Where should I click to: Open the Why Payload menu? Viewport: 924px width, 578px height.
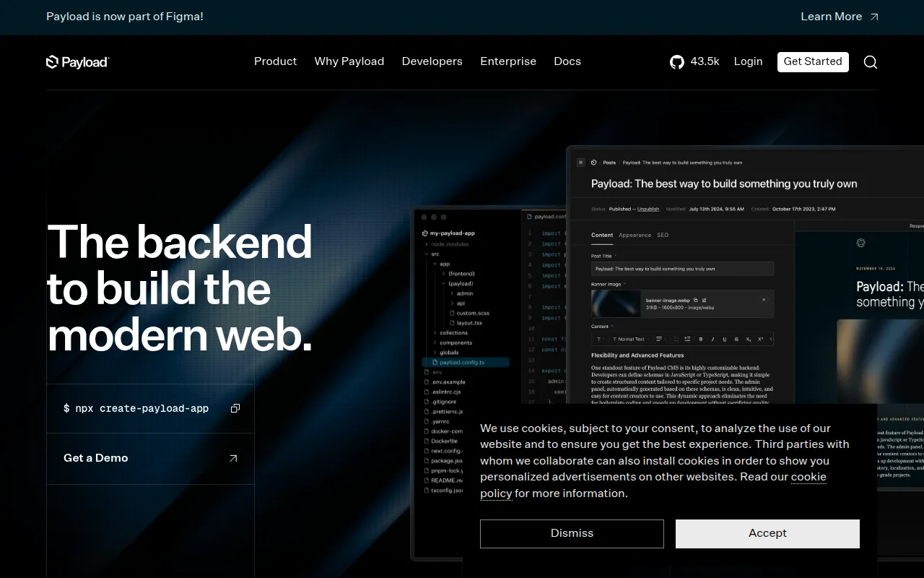coord(349,61)
